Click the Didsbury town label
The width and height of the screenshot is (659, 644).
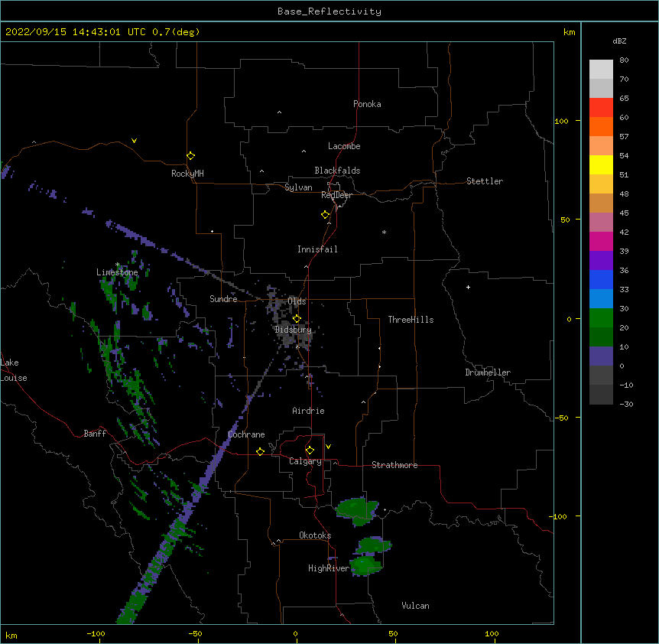tap(293, 330)
